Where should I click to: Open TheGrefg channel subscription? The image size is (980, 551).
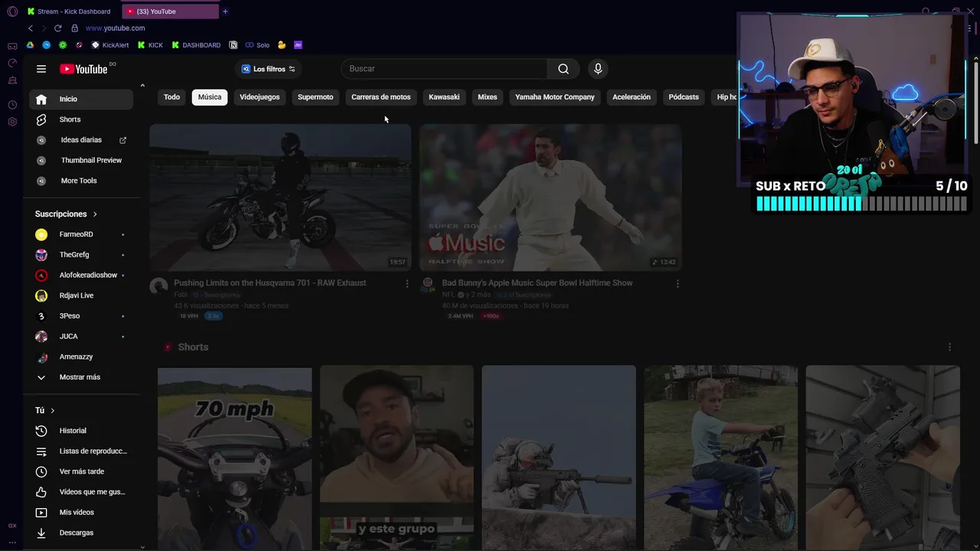[x=81, y=255]
